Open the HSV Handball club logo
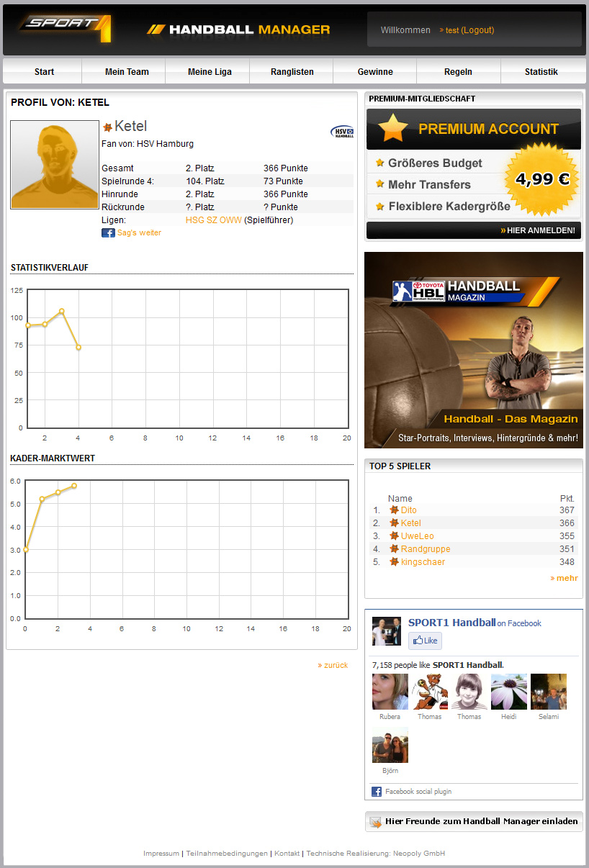This screenshot has width=589, height=868. [x=342, y=132]
